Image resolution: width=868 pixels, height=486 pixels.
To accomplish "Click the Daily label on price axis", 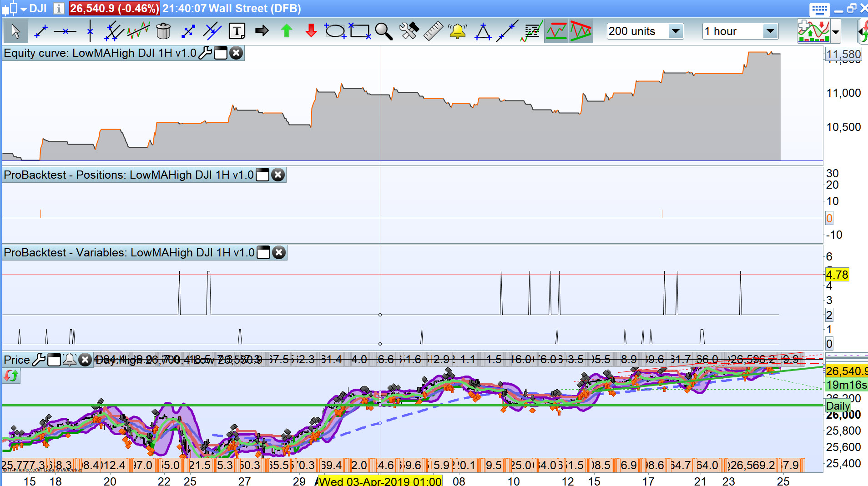I will click(838, 406).
